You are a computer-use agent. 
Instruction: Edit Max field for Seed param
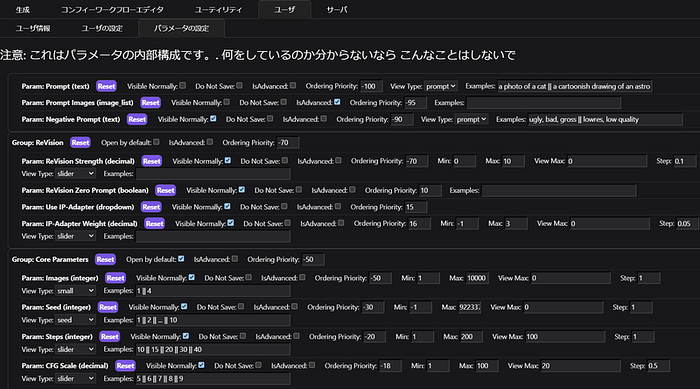coord(470,307)
